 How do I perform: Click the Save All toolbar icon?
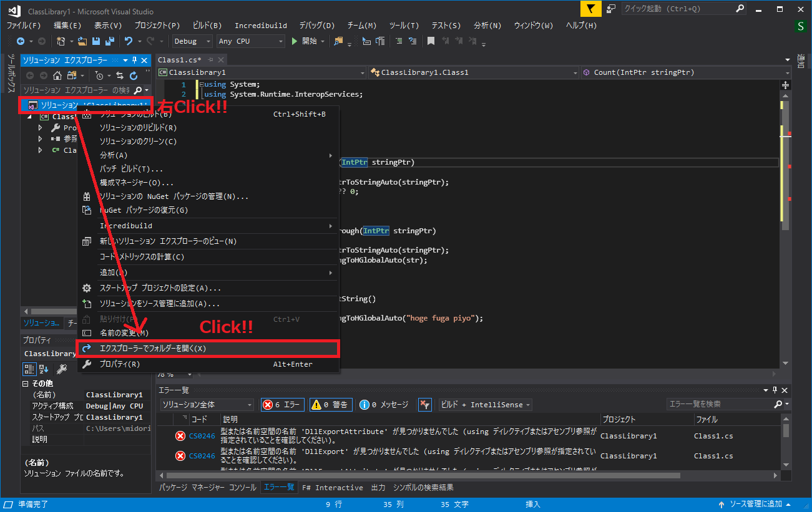[110, 41]
